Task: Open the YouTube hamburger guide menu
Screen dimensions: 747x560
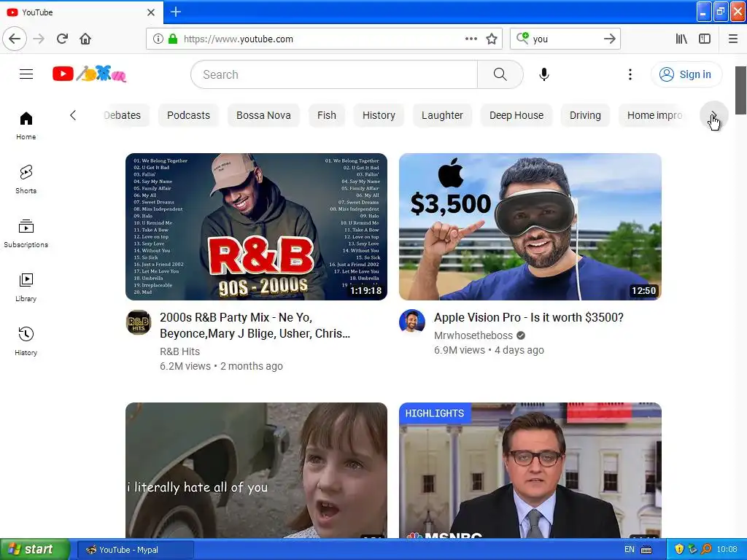Action: pos(26,74)
